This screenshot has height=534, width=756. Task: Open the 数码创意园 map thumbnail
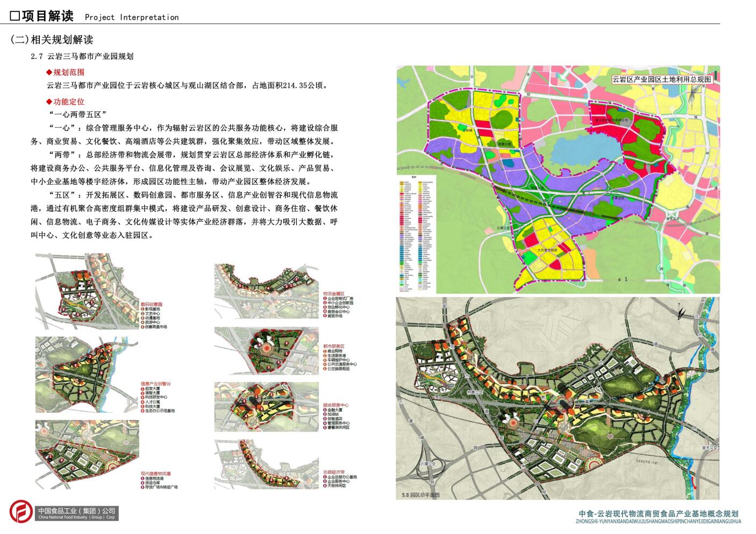pyautogui.click(x=87, y=292)
